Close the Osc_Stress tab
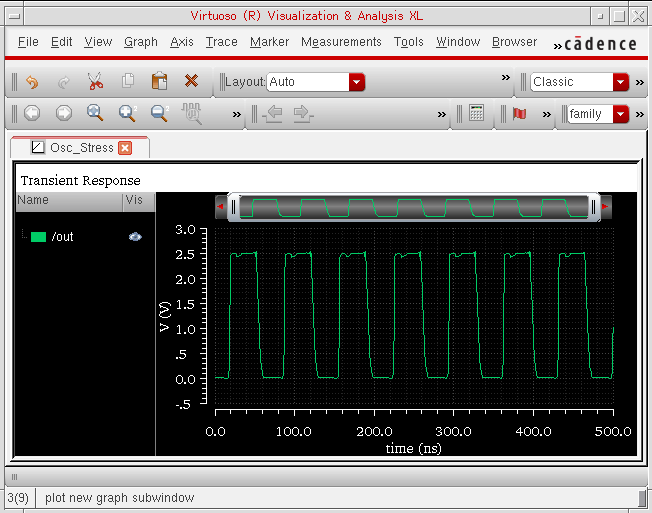 pos(125,148)
